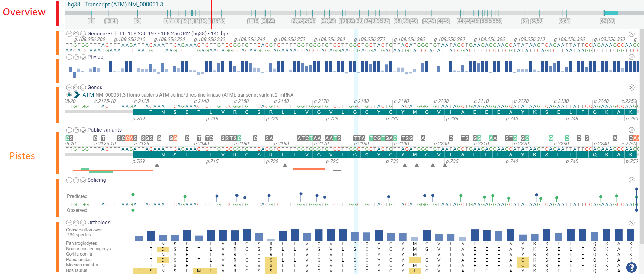Select exon 5 in the overview
Image resolution: width=644 pixels, height=274 pixels.
point(137,21)
